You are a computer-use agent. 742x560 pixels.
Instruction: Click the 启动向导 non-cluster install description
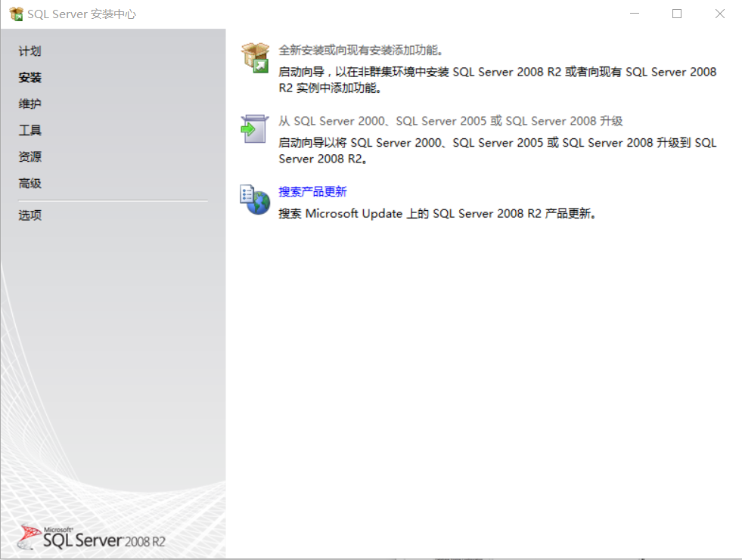(x=498, y=80)
